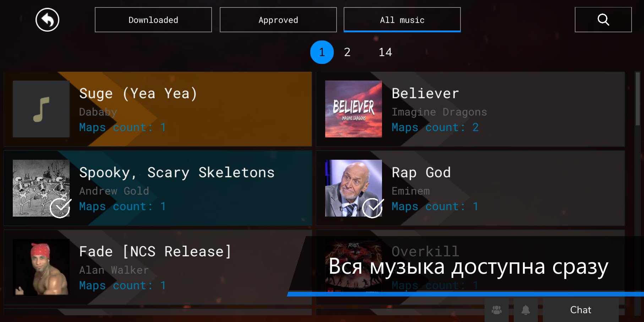The height and width of the screenshot is (322, 644).
Task: Open the Chat button
Action: tap(581, 310)
